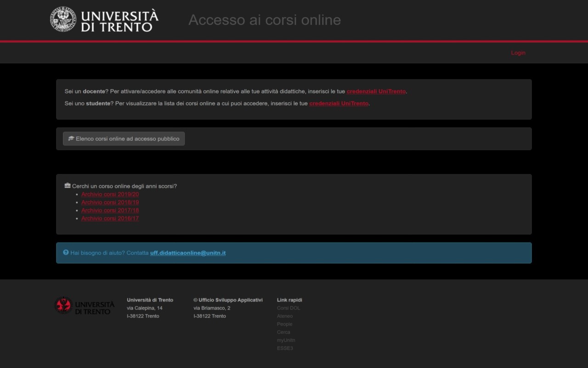Open 'ESSE3' quick link
588x368 pixels.
coord(285,348)
